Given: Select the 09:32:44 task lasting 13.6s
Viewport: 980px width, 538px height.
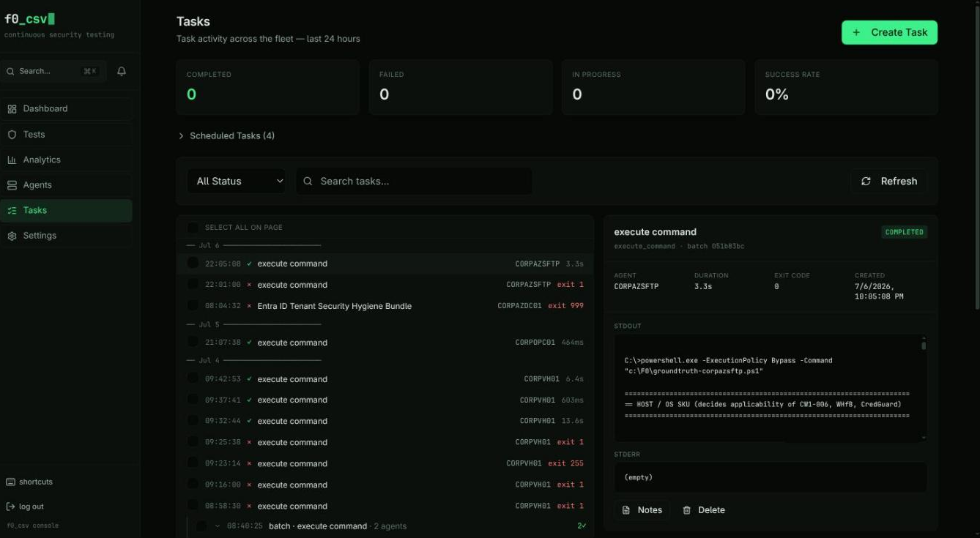Looking at the screenshot, I should (385, 421).
